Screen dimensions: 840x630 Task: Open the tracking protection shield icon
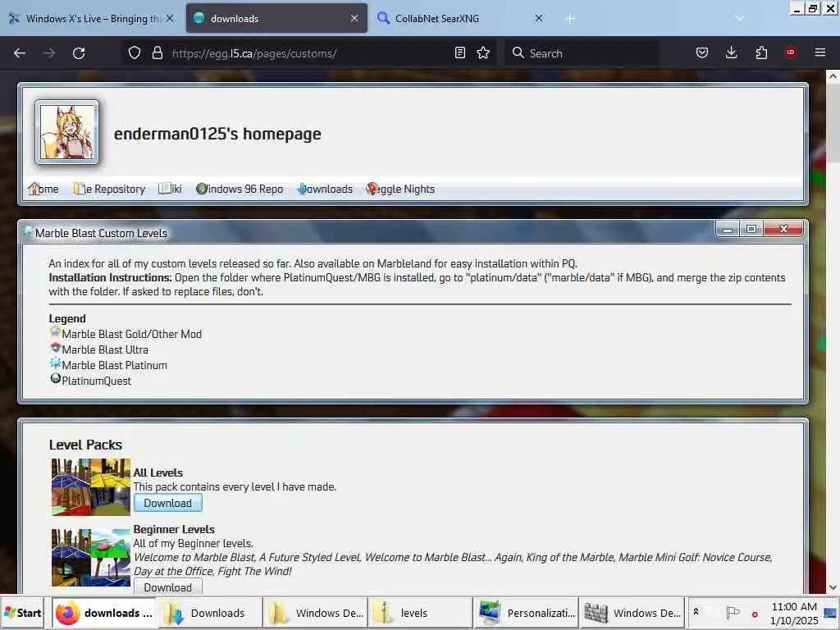tap(135, 53)
